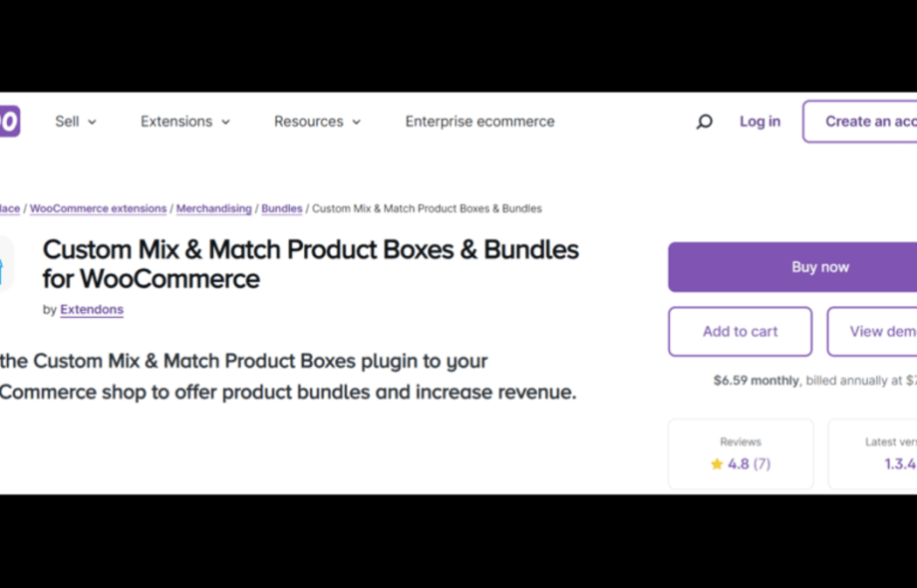Click the Log in link
Image resolution: width=917 pixels, height=588 pixels.
[x=760, y=121]
